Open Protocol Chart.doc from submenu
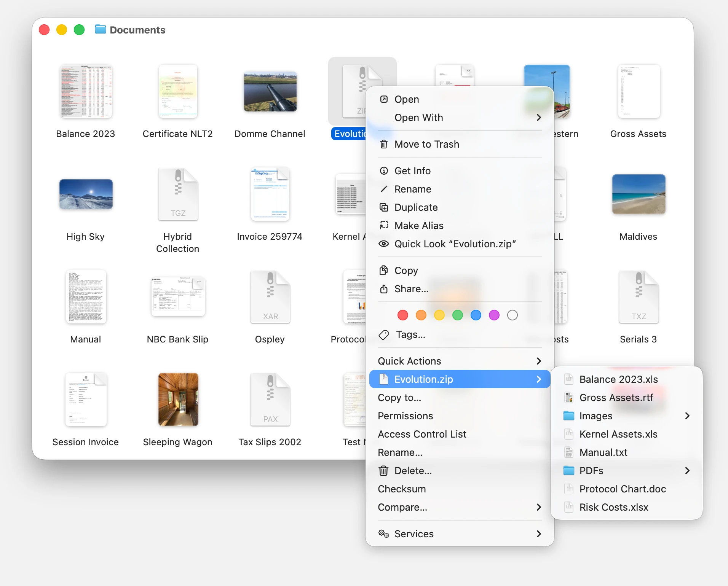 [627, 489]
